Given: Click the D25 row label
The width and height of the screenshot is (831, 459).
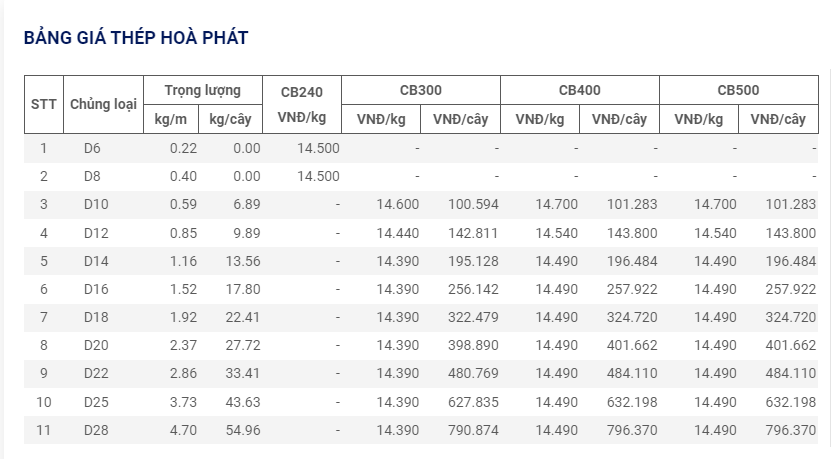Looking at the screenshot, I should click(96, 402).
